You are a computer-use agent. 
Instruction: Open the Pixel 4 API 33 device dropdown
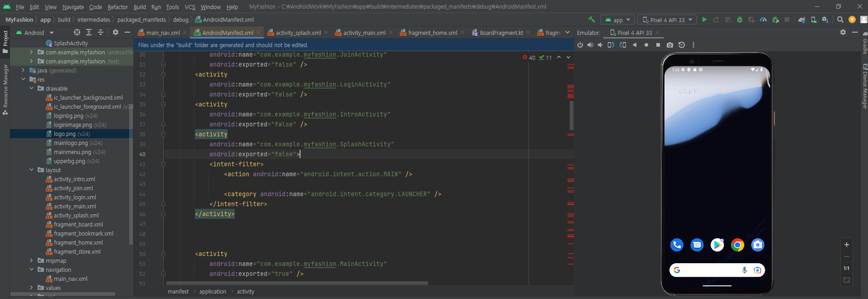[x=667, y=20]
